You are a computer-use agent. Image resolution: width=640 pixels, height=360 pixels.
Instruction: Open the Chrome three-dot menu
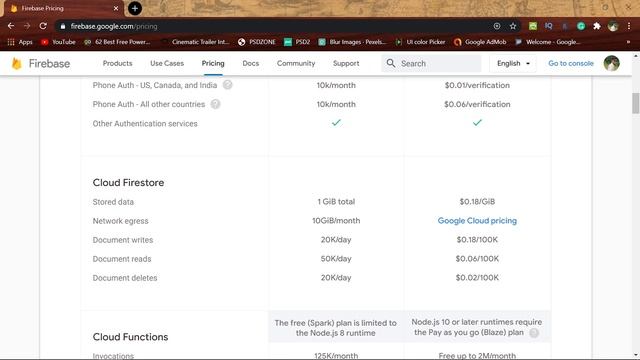(x=629, y=26)
